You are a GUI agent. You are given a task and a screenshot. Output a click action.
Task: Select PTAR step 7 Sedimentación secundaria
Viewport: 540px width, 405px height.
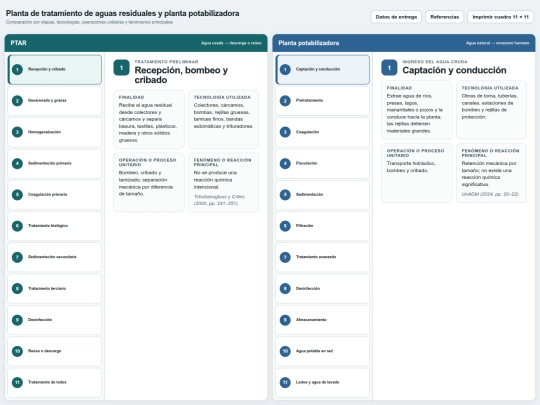coord(55,257)
